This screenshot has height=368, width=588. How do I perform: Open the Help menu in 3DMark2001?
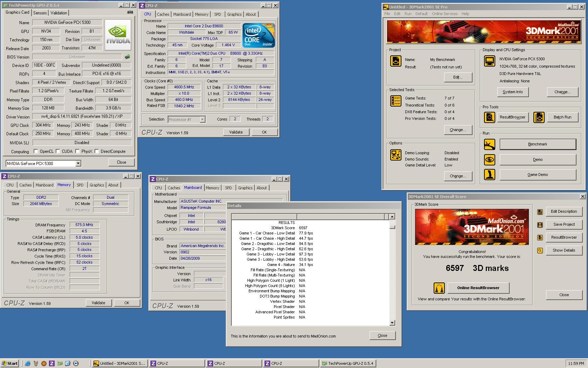pyautogui.click(x=465, y=14)
